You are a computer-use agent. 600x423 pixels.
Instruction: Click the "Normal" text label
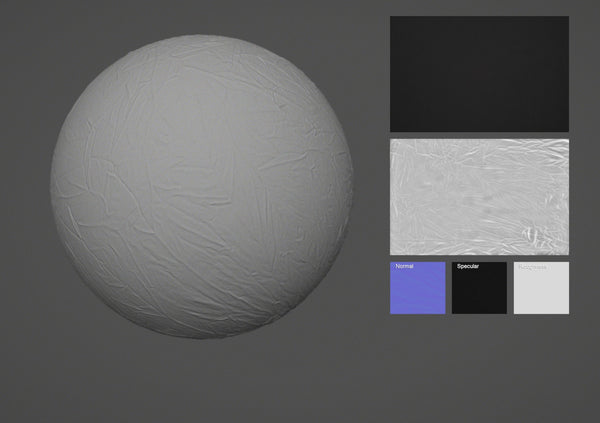click(x=404, y=267)
